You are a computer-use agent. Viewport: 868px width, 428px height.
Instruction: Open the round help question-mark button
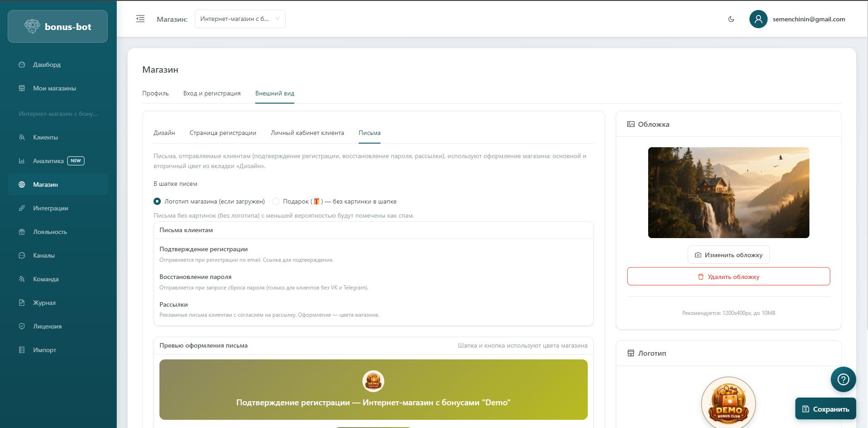(x=843, y=379)
